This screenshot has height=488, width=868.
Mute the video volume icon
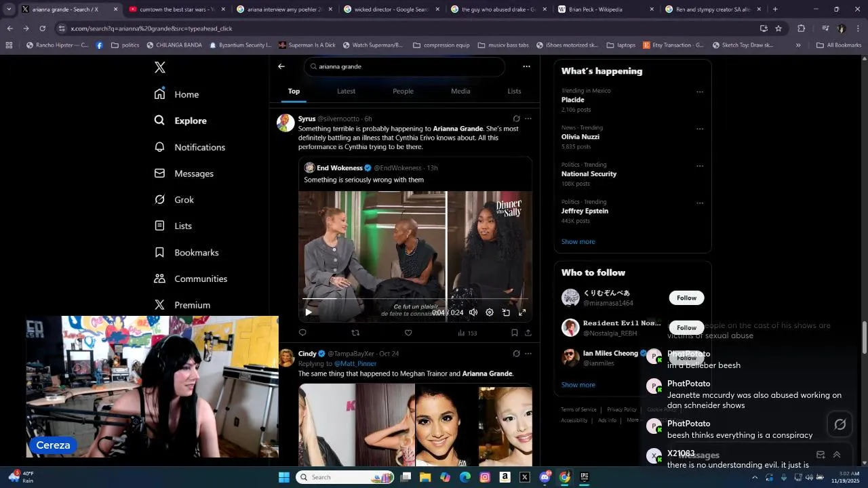473,312
